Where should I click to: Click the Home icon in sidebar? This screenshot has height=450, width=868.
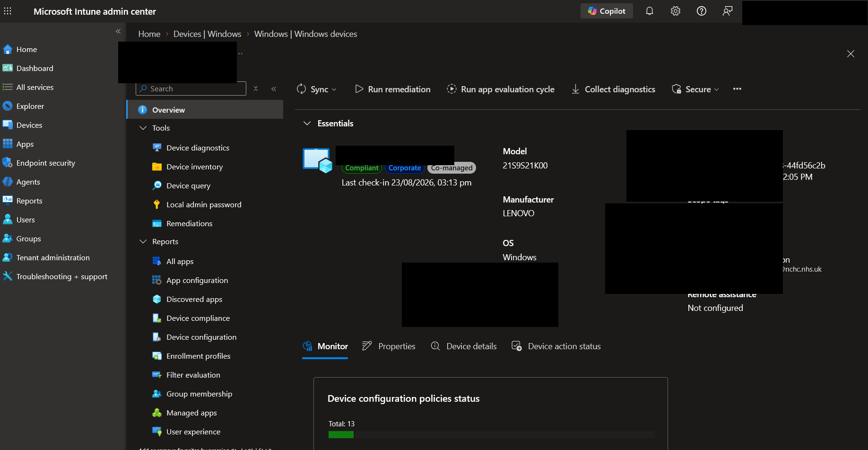click(8, 49)
